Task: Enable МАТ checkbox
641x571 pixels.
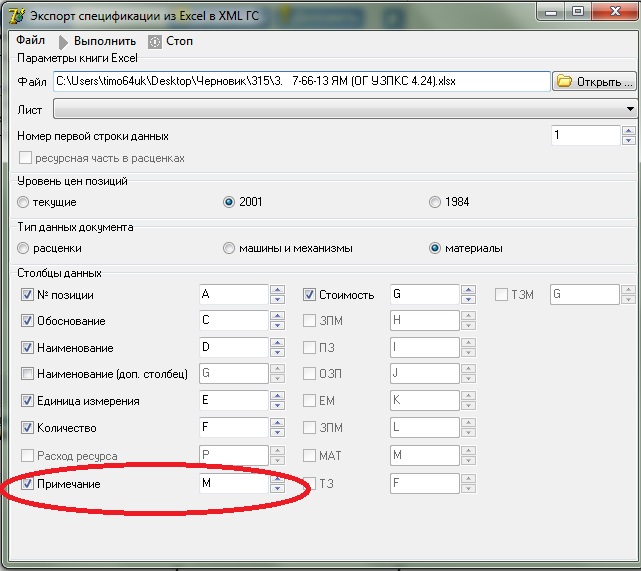Action: [309, 455]
